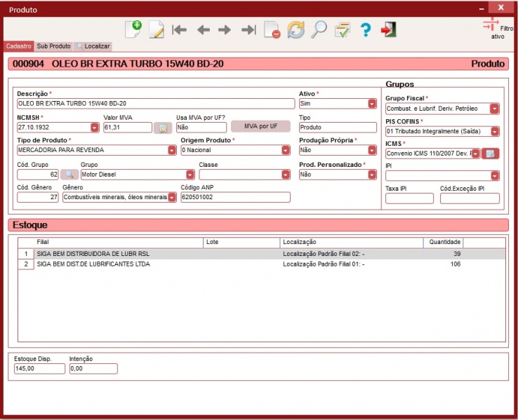Open help with the question mark icon
The height and width of the screenshot is (420, 518).
366,29
